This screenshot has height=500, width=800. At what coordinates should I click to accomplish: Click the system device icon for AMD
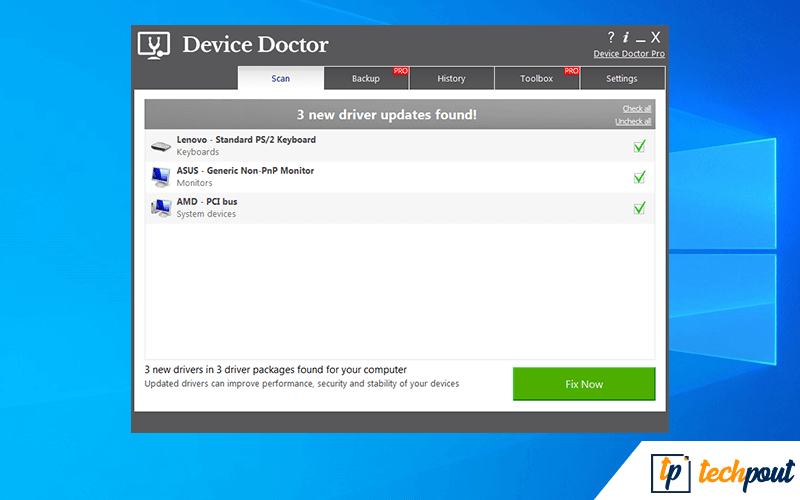tap(160, 208)
